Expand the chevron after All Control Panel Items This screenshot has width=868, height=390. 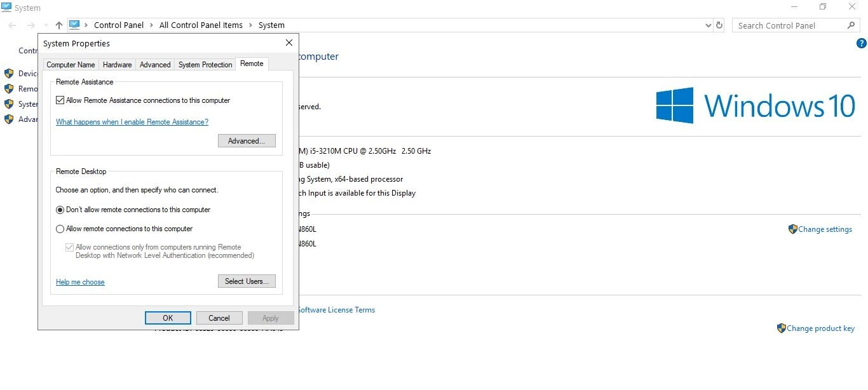[250, 25]
